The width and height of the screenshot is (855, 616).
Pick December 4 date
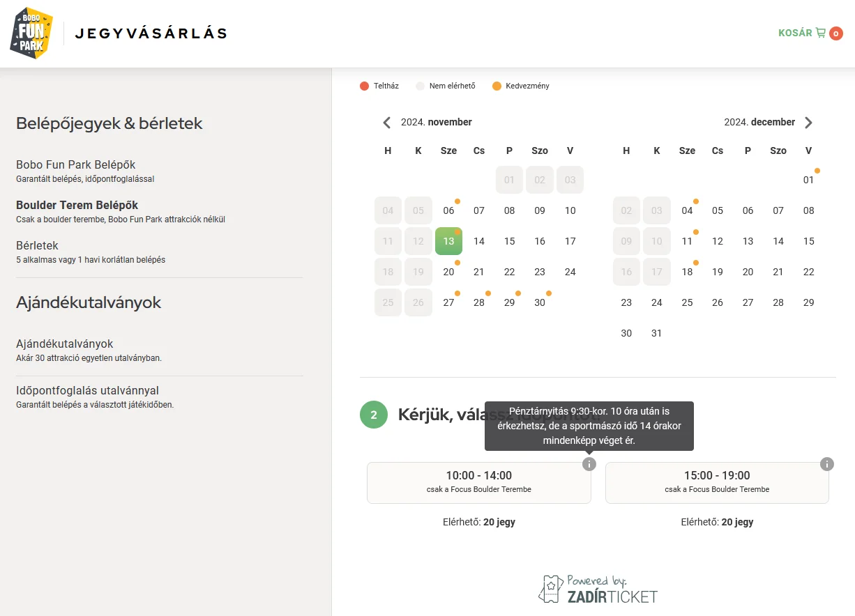tap(687, 210)
